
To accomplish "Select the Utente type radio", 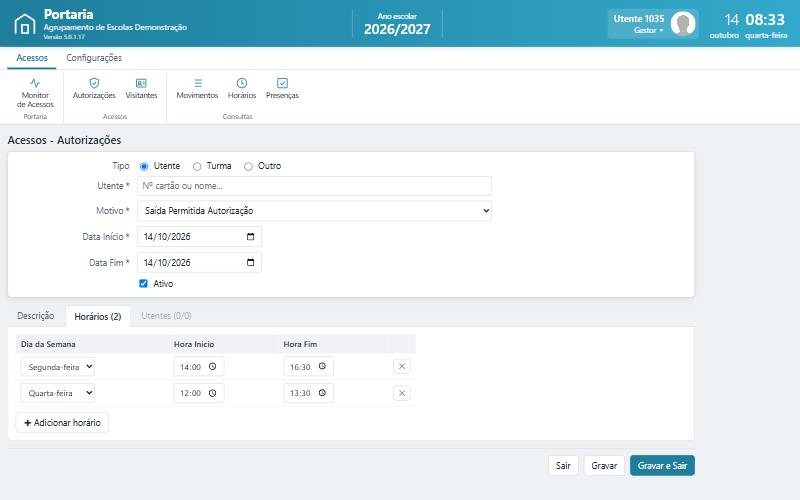I will [144, 166].
